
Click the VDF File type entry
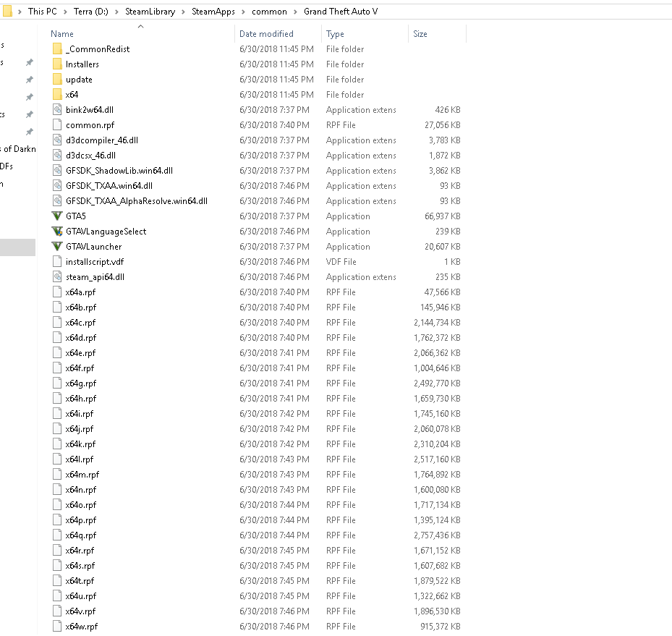341,262
